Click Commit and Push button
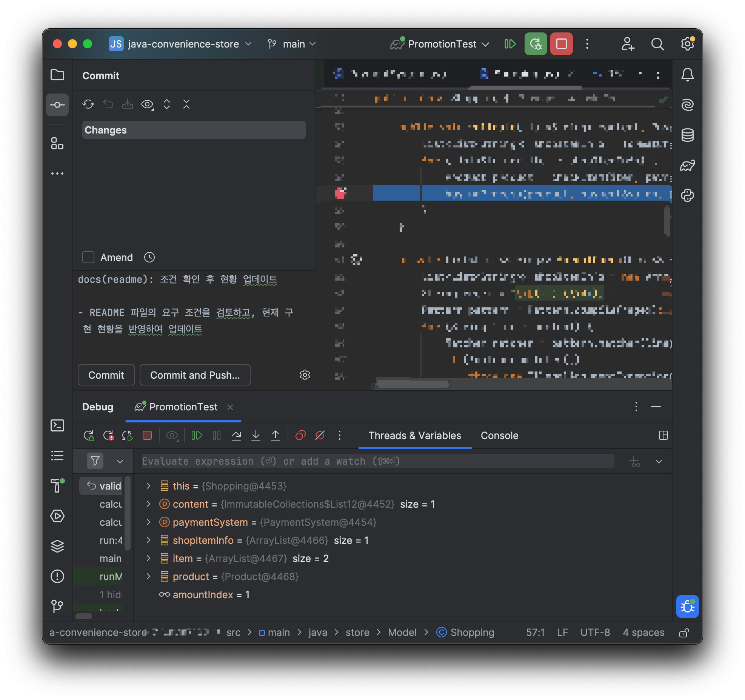Image resolution: width=745 pixels, height=700 pixels. [195, 375]
